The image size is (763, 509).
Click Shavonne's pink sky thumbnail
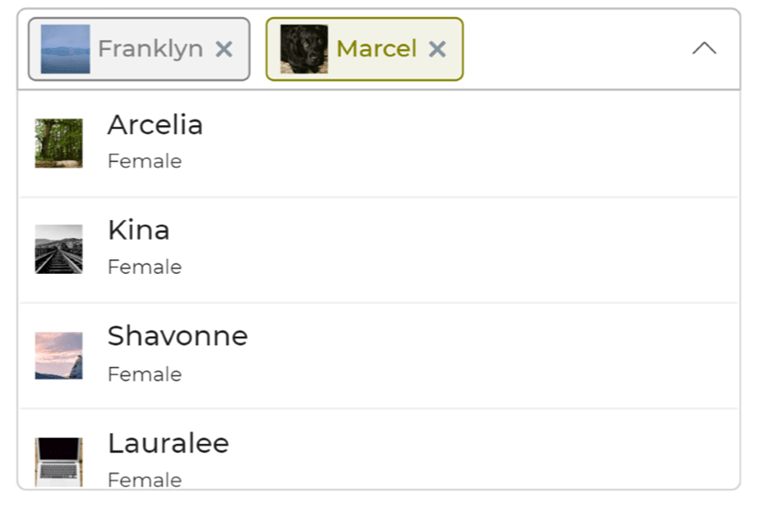[59, 356]
